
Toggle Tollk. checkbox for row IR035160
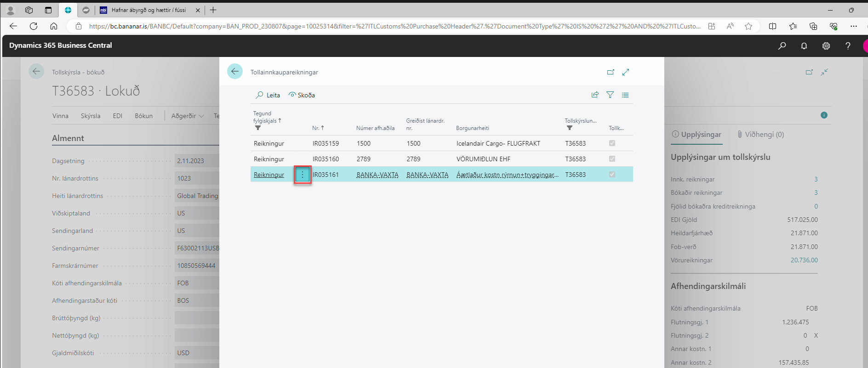click(612, 159)
